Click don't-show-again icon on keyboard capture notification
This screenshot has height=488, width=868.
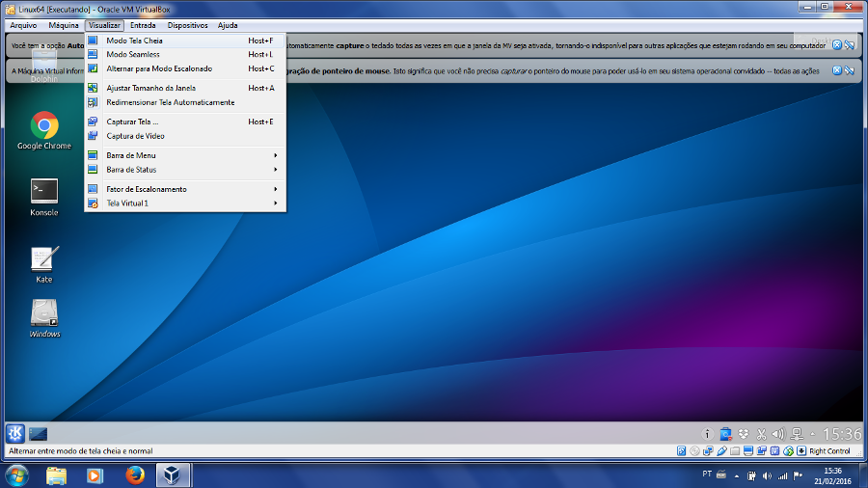click(849, 44)
